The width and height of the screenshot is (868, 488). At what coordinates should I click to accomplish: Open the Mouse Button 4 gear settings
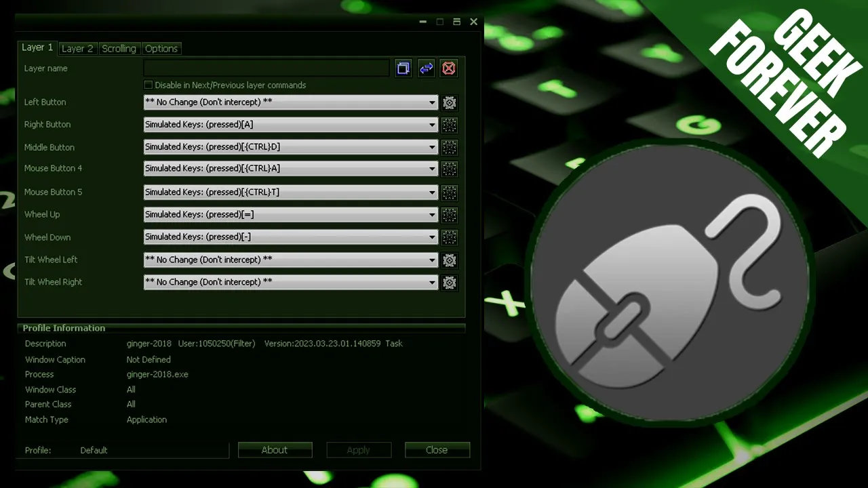(x=450, y=169)
